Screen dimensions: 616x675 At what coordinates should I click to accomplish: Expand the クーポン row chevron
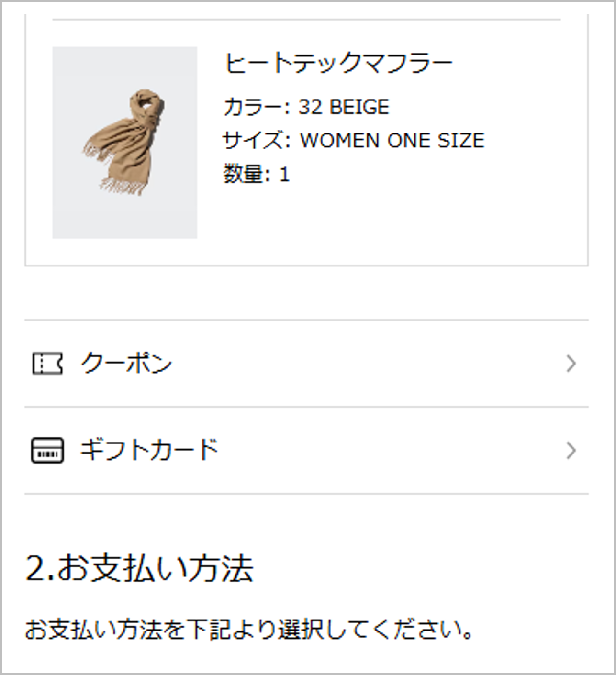571,364
